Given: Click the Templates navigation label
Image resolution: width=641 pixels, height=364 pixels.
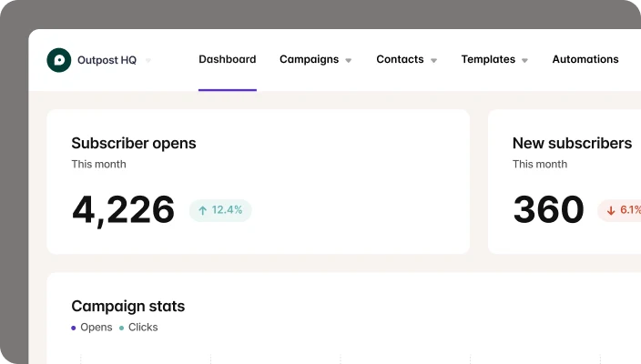Looking at the screenshot, I should [x=488, y=60].
